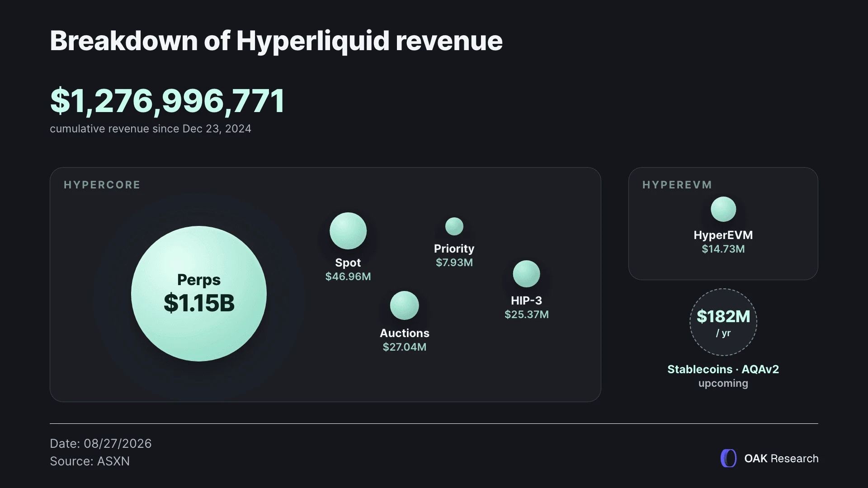Click 'Stablecoins · AQAv2' label
This screenshot has width=868, height=488.
[x=723, y=369]
